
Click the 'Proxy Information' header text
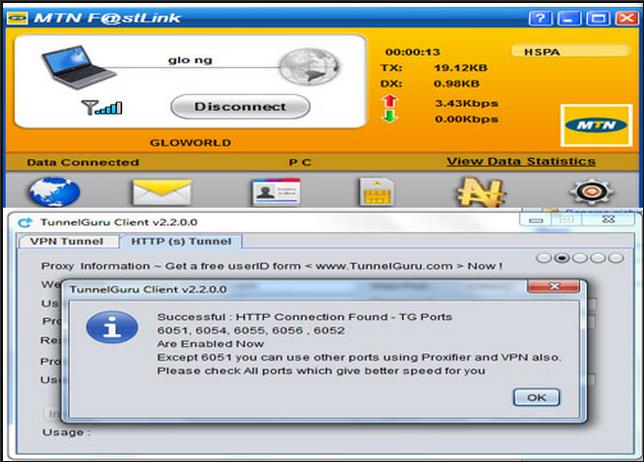96,266
